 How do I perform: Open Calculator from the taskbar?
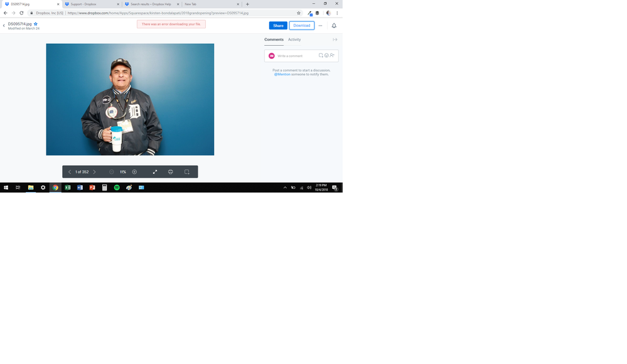(104, 188)
